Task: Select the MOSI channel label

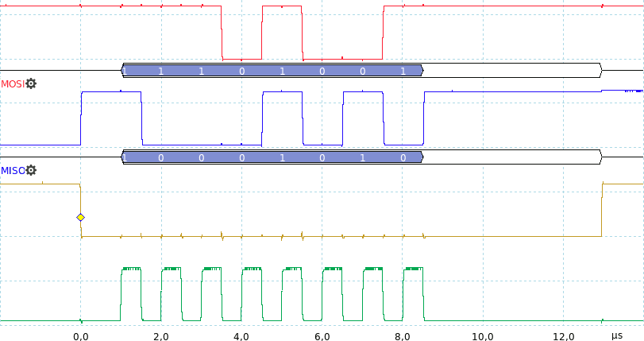Action: (13, 84)
